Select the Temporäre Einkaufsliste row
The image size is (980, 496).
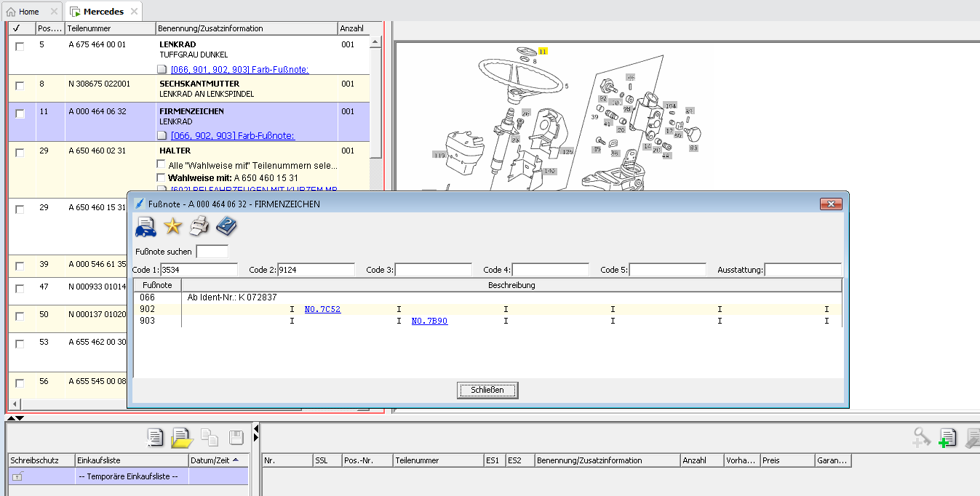128,476
